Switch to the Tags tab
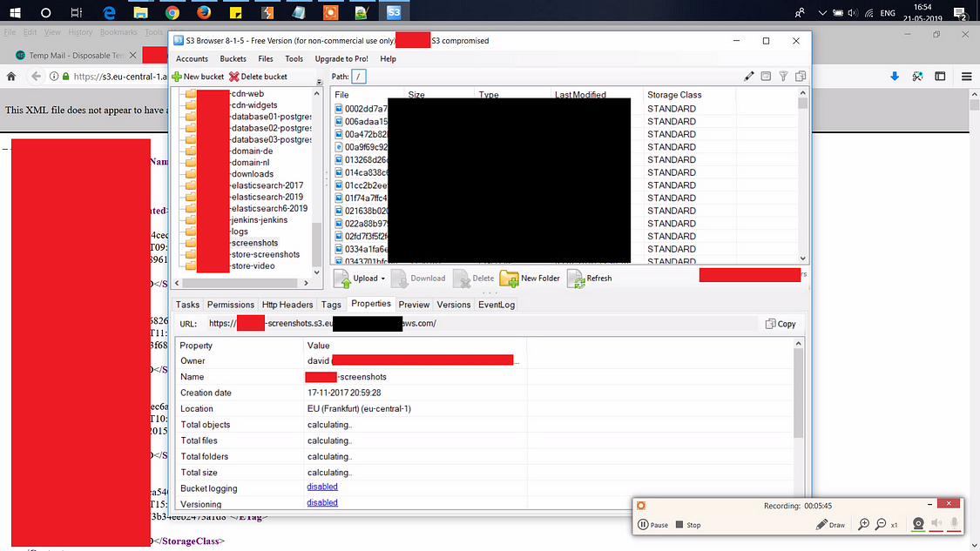 (331, 305)
